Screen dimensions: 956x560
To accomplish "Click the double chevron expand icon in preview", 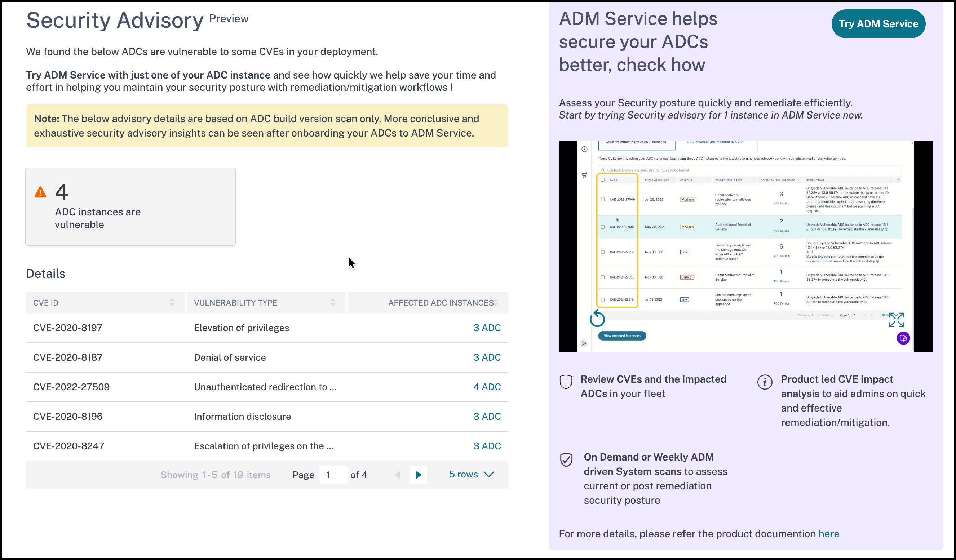I will [x=584, y=343].
